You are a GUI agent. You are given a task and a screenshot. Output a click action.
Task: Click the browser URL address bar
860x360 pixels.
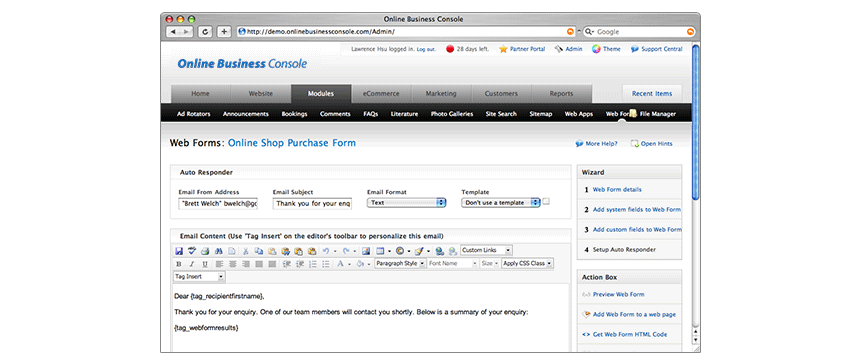pyautogui.click(x=406, y=32)
